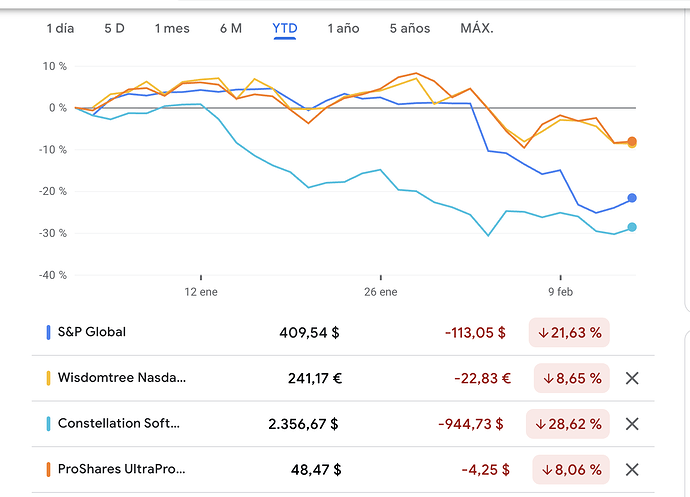Show the 5 años time range
This screenshot has width=690, height=497.
tap(410, 28)
